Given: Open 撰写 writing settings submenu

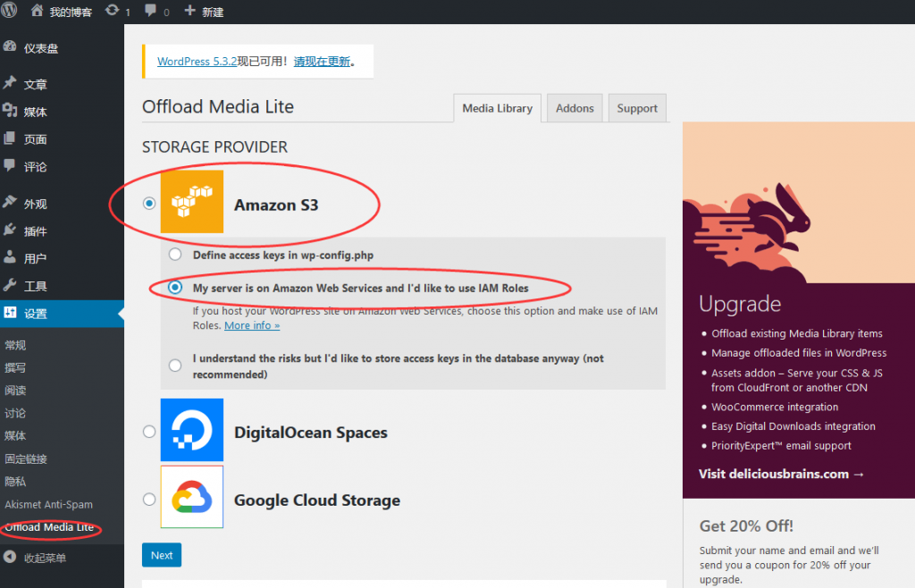Looking at the screenshot, I should (x=15, y=368).
